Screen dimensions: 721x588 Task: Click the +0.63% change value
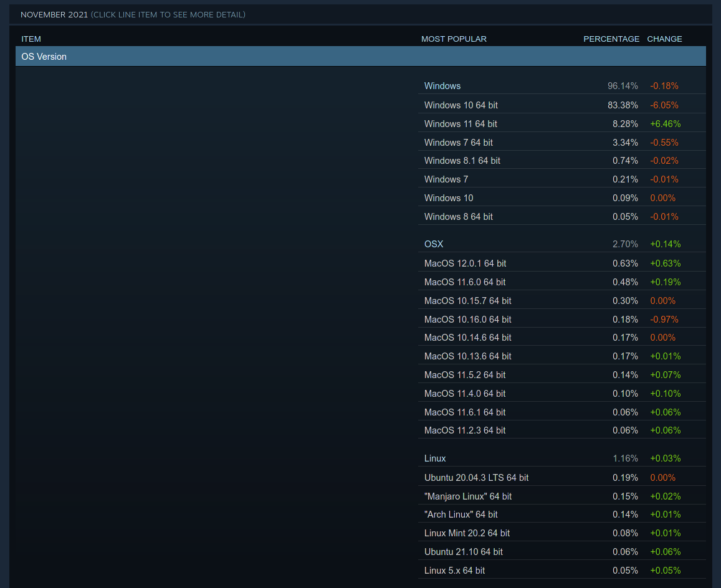click(x=666, y=263)
